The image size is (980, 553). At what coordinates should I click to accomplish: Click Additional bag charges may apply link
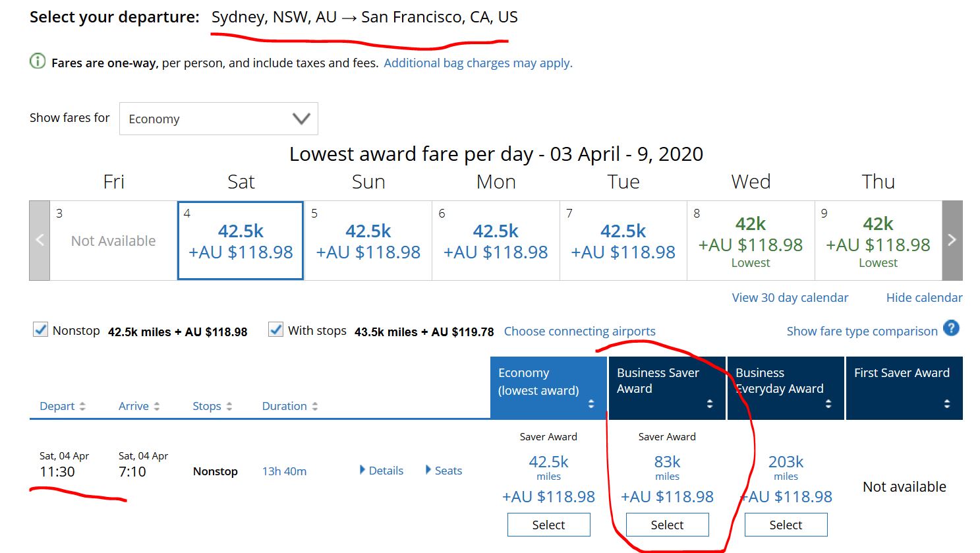click(x=478, y=63)
